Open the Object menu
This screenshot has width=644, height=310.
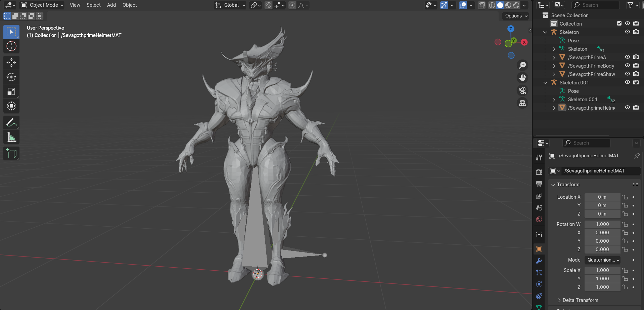(x=130, y=5)
